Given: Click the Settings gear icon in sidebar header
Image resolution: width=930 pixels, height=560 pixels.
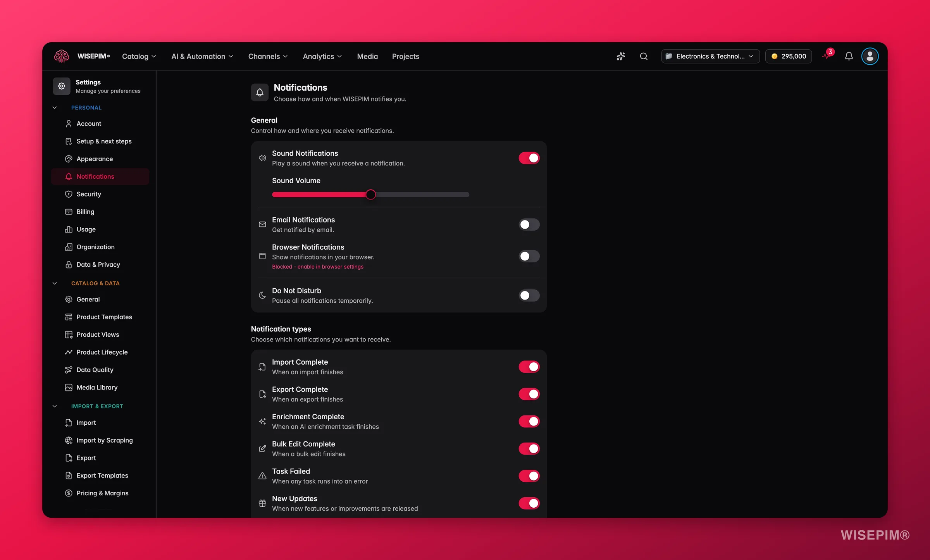Looking at the screenshot, I should 62,86.
